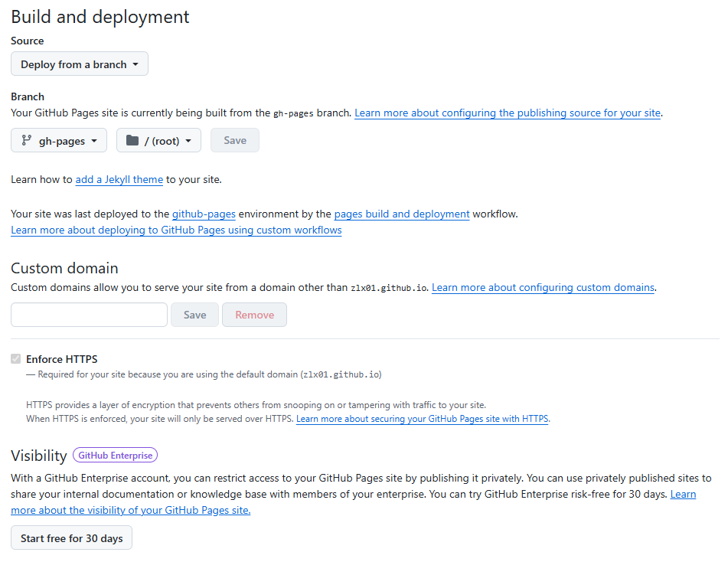Open deploying to GitHub Pages custom workflows link

tap(176, 230)
